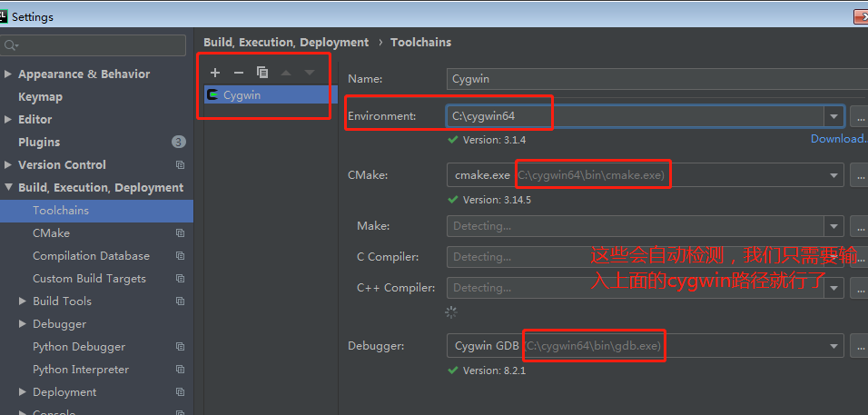868x415 pixels.
Task: Open the CMake executable dropdown
Action: (x=833, y=175)
